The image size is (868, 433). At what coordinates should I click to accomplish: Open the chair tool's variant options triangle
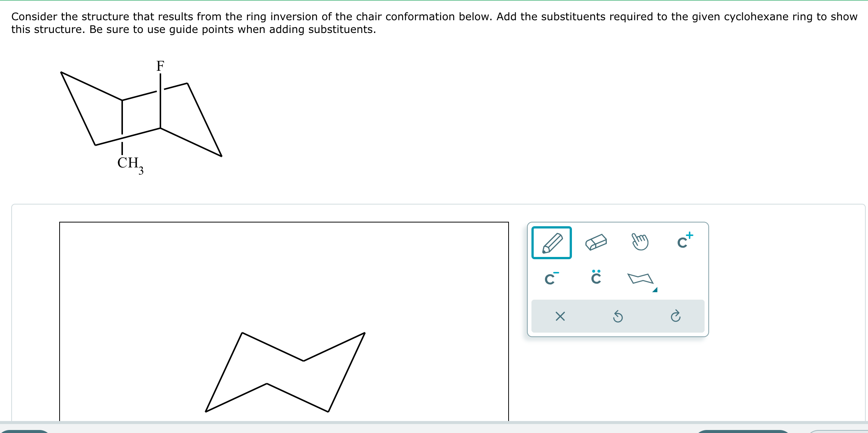[x=656, y=290]
